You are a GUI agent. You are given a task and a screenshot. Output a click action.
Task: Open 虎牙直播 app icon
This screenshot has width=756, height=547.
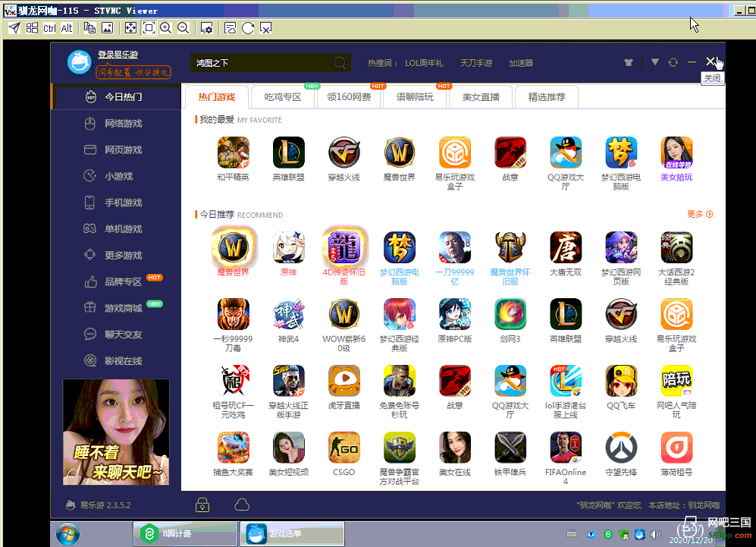click(x=343, y=381)
